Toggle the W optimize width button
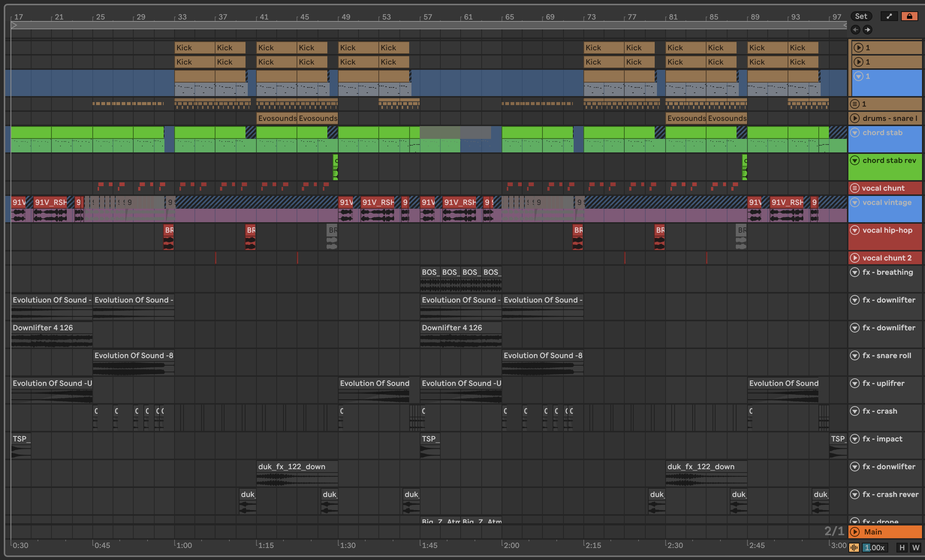 click(916, 548)
